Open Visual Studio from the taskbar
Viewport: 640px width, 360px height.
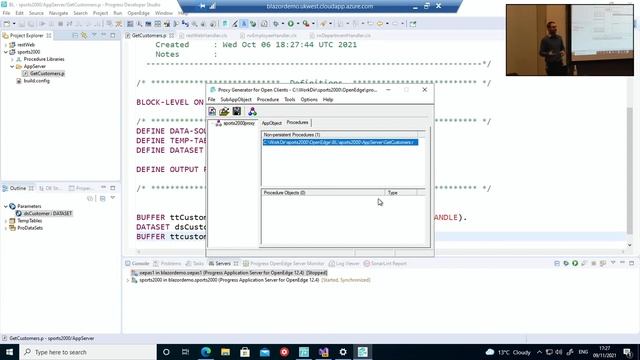click(x=323, y=352)
